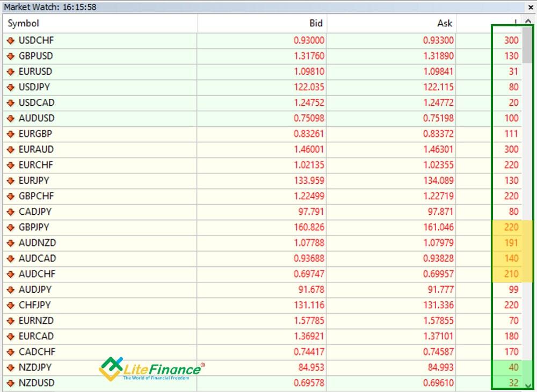This screenshot has height=392, width=537.
Task: Click the arrow icon beside CHFJPY
Action: click(10, 305)
